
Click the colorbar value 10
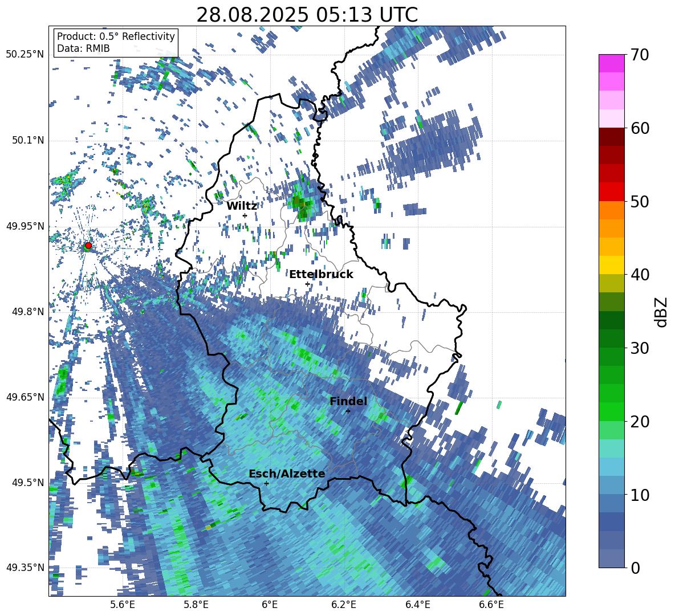point(640,495)
